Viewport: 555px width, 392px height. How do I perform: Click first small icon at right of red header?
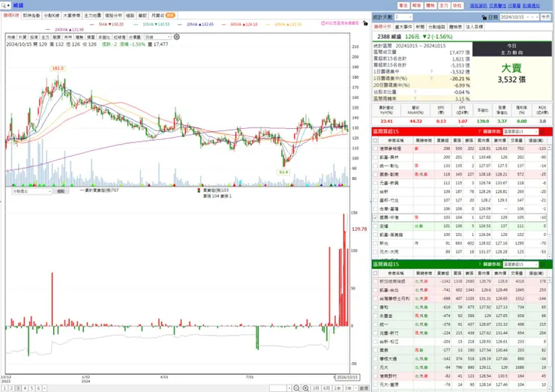coord(542,132)
